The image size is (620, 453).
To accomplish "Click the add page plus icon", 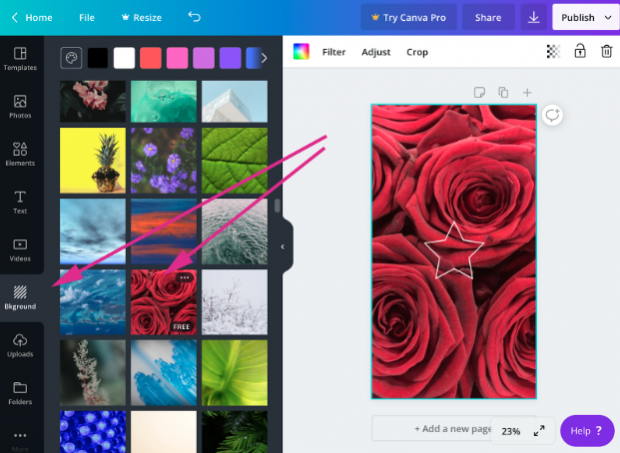I will point(527,92).
